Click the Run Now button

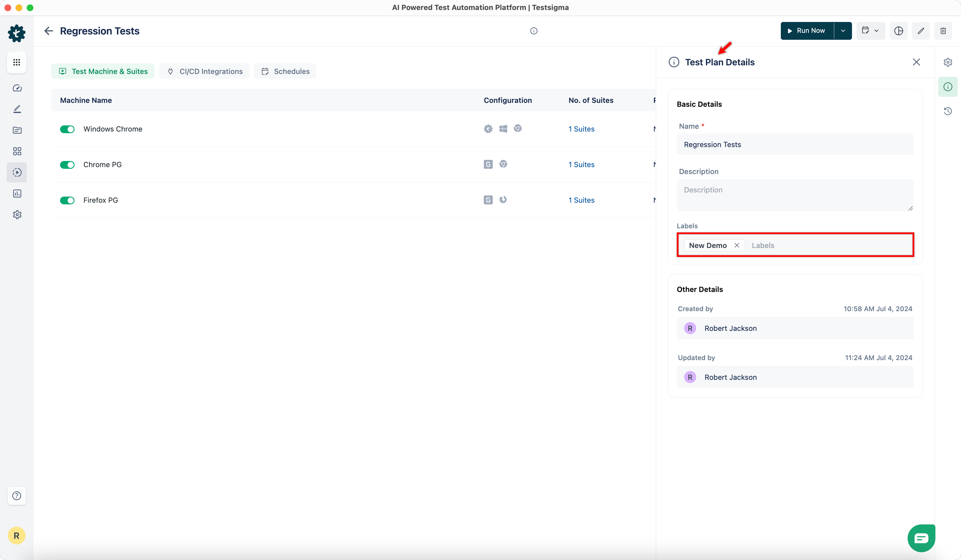point(807,31)
